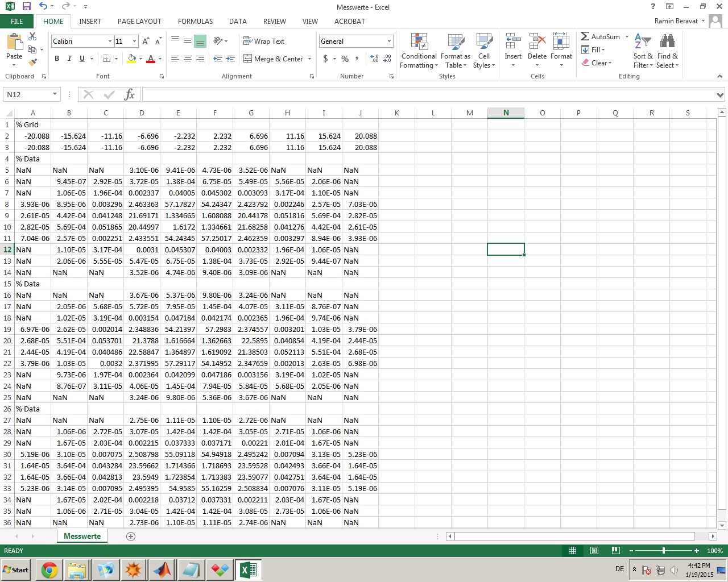Open the General number format dropdown

tap(389, 41)
